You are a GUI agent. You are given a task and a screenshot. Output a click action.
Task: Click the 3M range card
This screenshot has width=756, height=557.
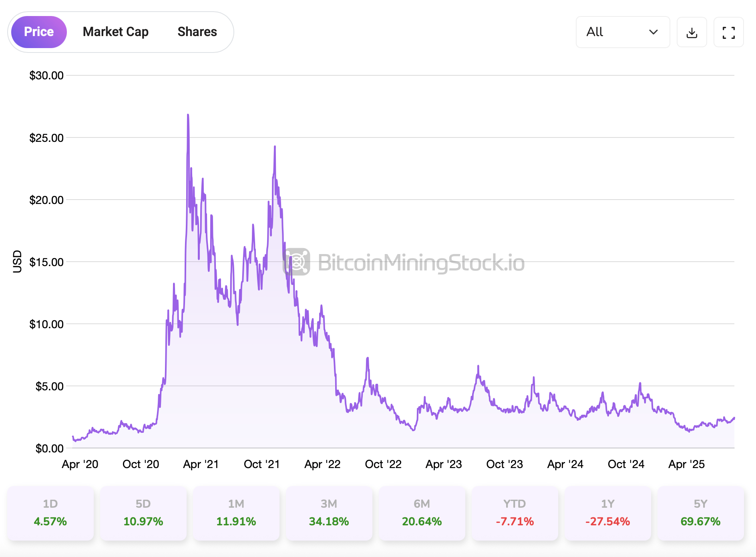pyautogui.click(x=329, y=513)
